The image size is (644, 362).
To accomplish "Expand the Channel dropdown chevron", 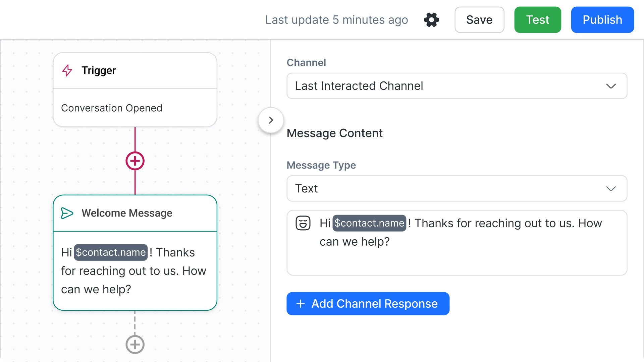I will pos(611,86).
